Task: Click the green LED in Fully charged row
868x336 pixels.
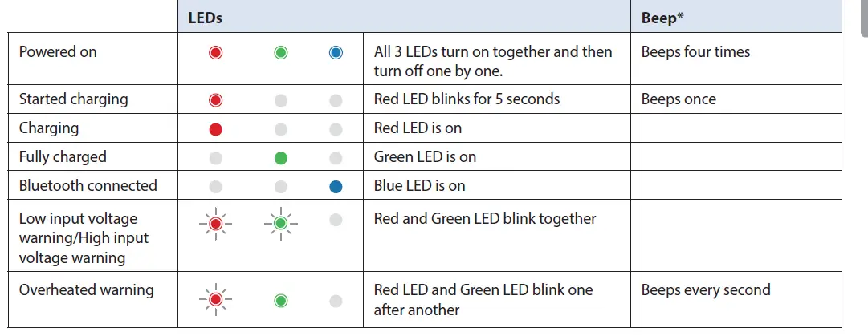Action: [280, 158]
